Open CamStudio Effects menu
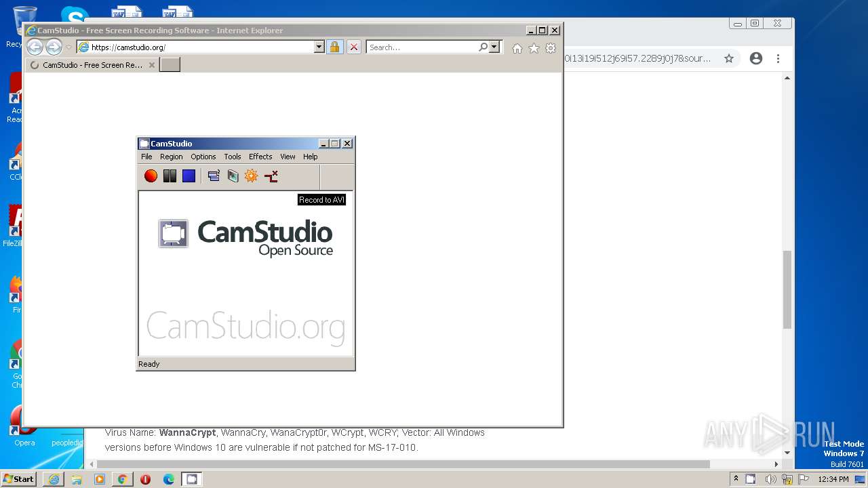The width and height of the screenshot is (868, 488). (260, 157)
